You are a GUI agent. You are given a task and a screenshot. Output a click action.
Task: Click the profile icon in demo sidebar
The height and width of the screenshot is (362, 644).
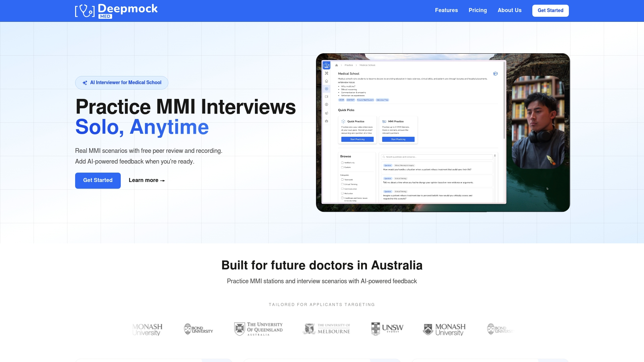(x=326, y=105)
